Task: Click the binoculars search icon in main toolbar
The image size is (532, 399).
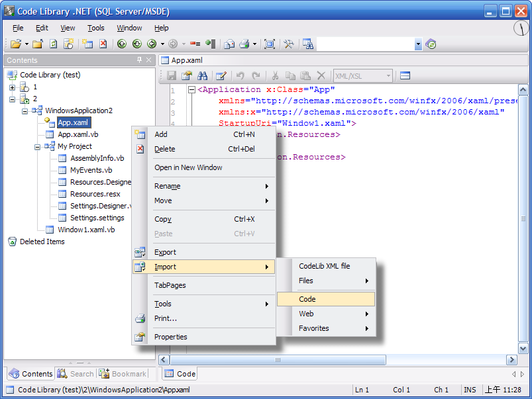Action: pos(308,44)
